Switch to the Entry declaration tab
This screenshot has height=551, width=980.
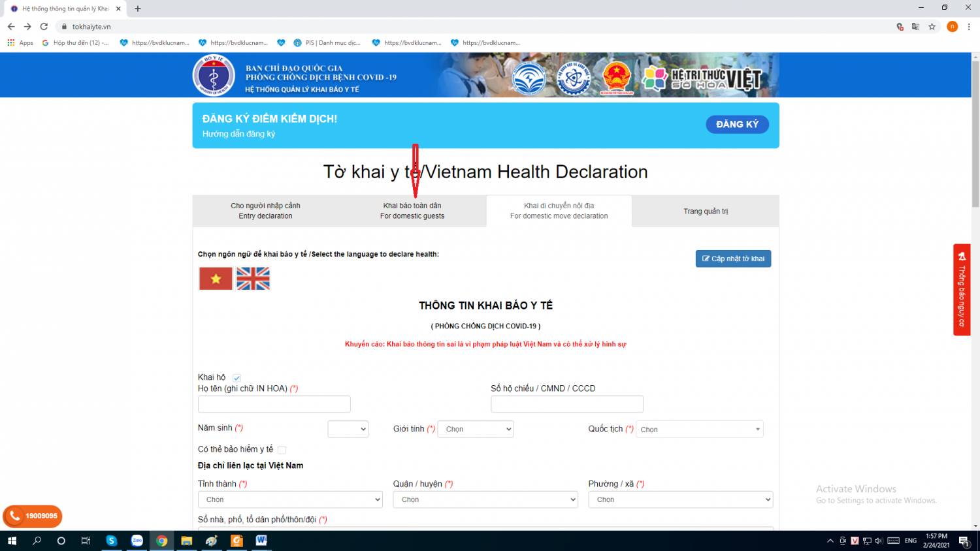(265, 211)
